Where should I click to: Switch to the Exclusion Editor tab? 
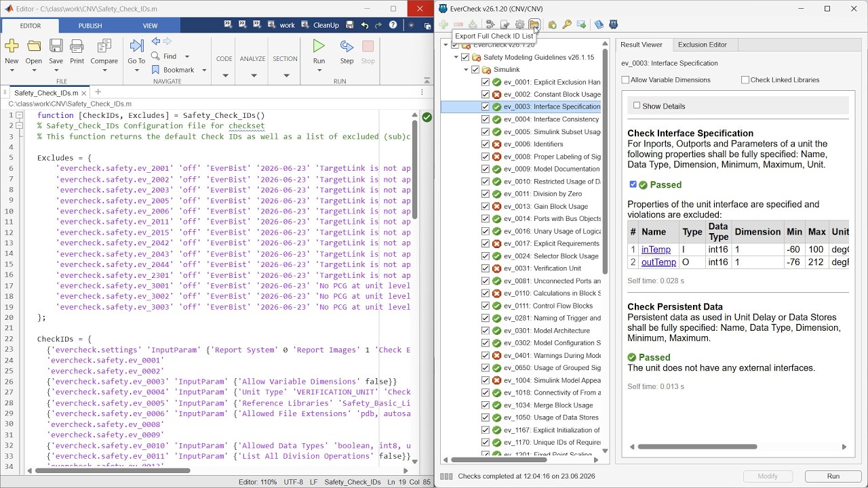702,45
